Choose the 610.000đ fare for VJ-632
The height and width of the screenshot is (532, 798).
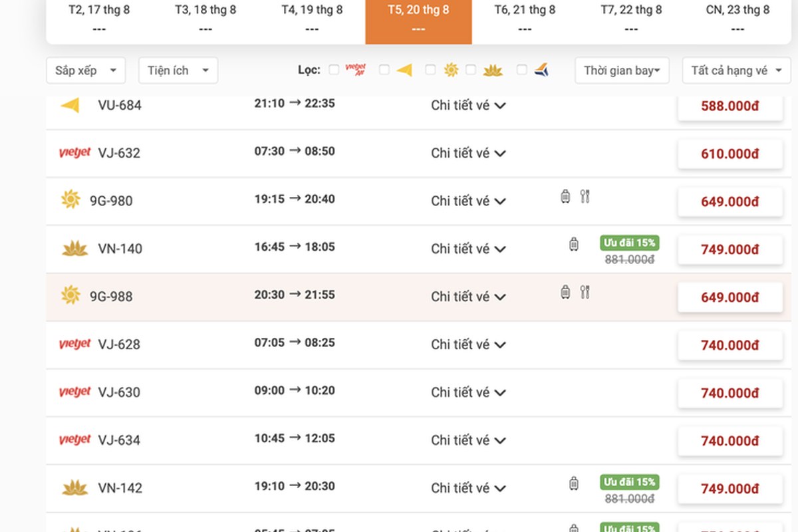point(730,154)
